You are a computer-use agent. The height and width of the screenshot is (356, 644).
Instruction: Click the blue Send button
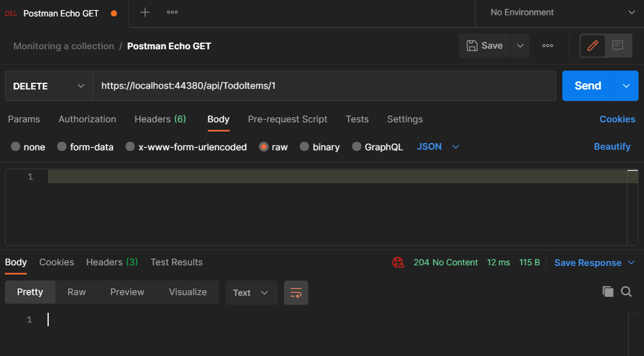(x=588, y=86)
